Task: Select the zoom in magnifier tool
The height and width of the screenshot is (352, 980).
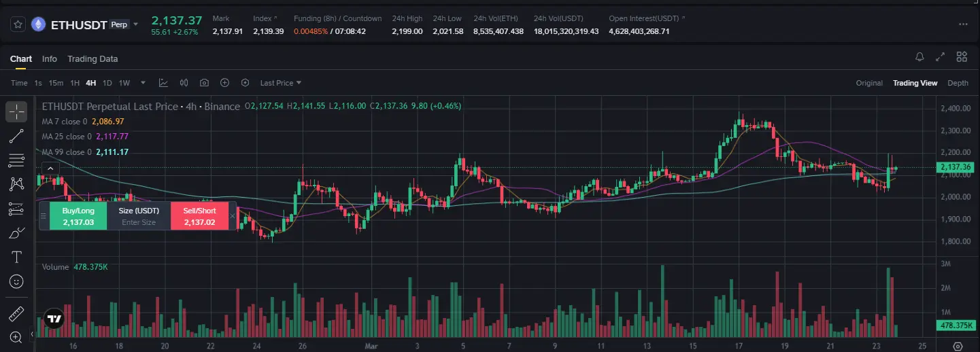Action: pyautogui.click(x=17, y=336)
